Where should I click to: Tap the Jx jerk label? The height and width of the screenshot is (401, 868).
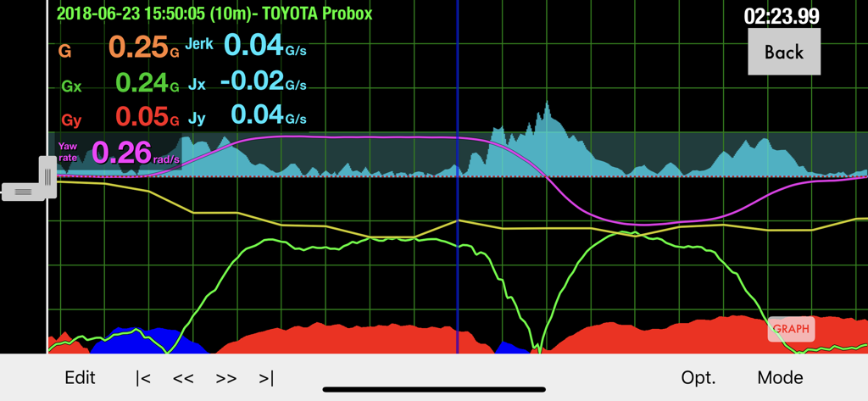(x=196, y=84)
